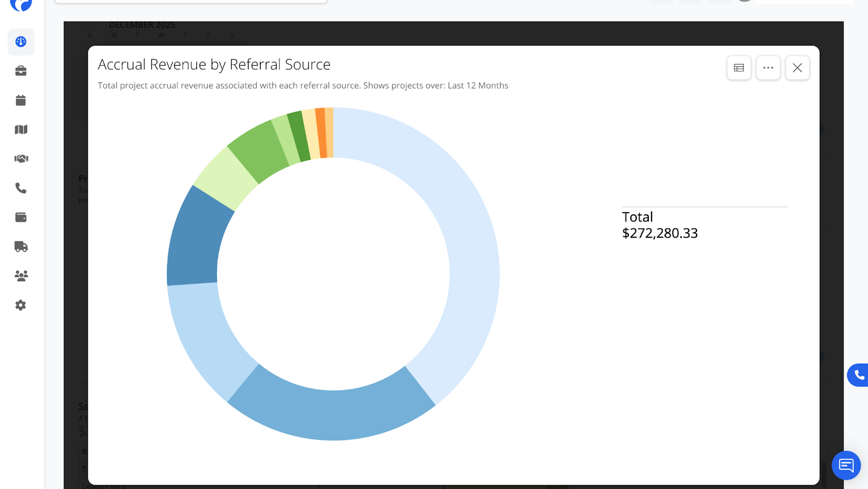Click the floating blue phone button
The image size is (868, 489).
click(x=858, y=375)
